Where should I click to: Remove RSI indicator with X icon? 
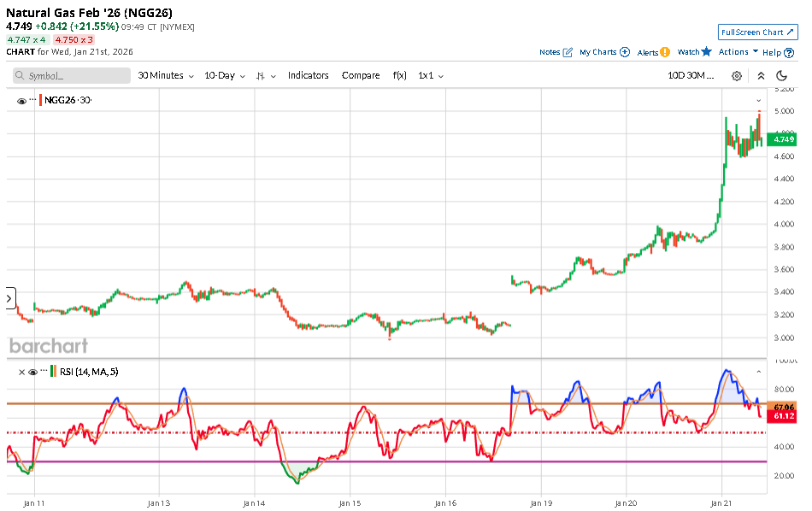[21, 372]
